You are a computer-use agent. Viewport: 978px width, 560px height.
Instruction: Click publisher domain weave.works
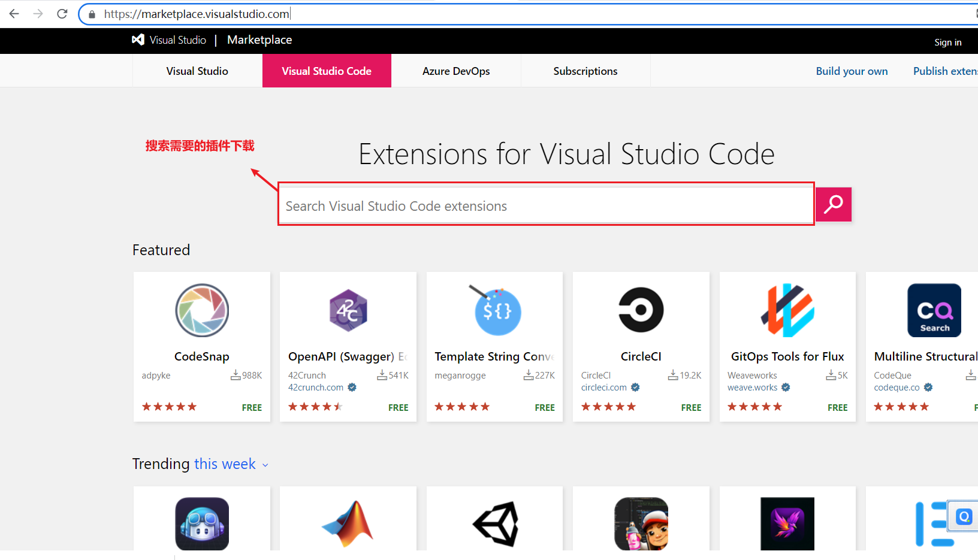752,388
